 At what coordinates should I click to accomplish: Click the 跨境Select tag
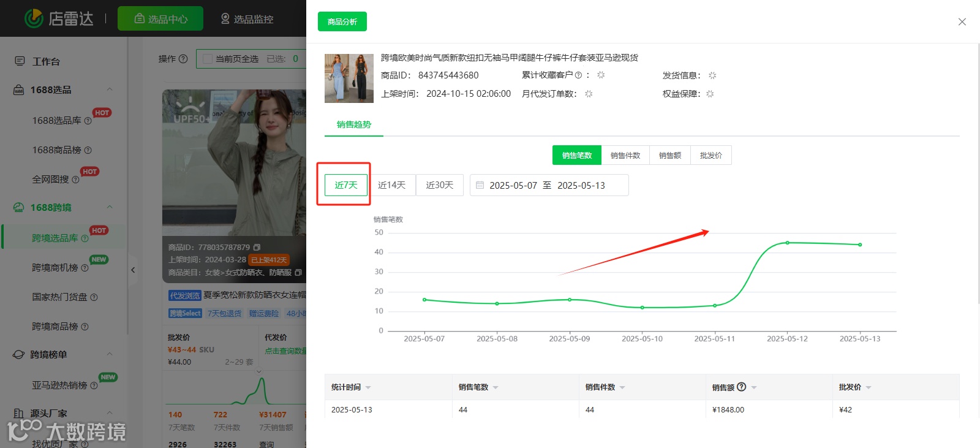point(185,313)
